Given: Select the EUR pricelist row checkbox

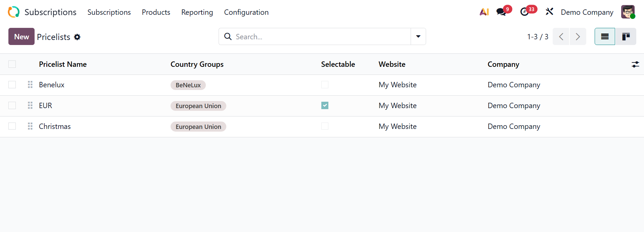Looking at the screenshot, I should click(x=12, y=105).
